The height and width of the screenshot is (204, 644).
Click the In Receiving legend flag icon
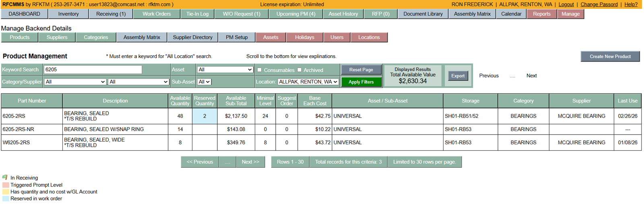[5, 177]
